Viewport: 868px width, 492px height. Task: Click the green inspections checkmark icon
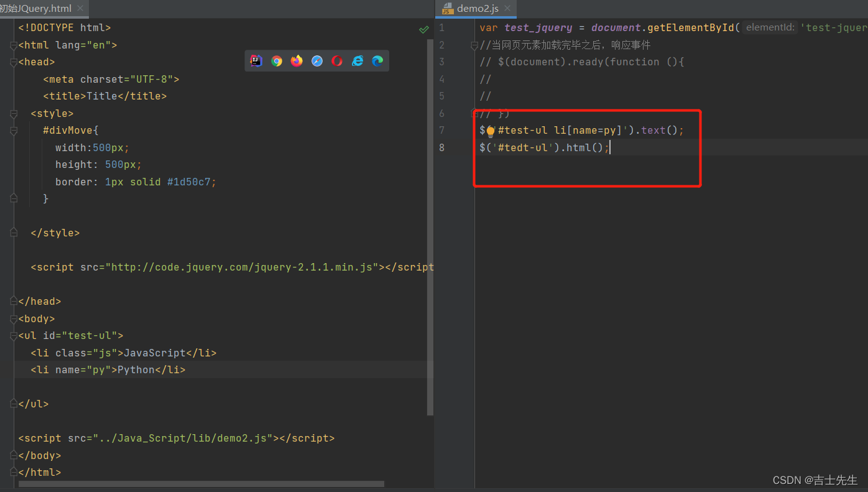(424, 29)
